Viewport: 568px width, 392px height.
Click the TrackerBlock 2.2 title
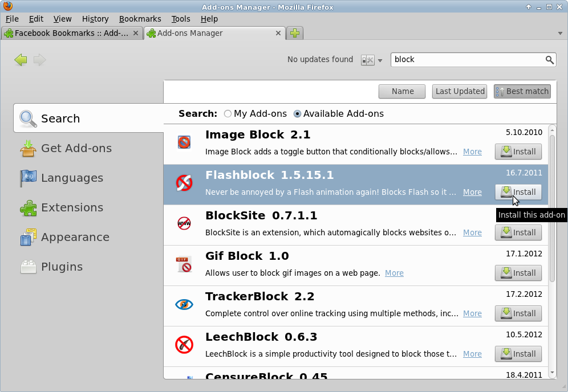(x=259, y=297)
